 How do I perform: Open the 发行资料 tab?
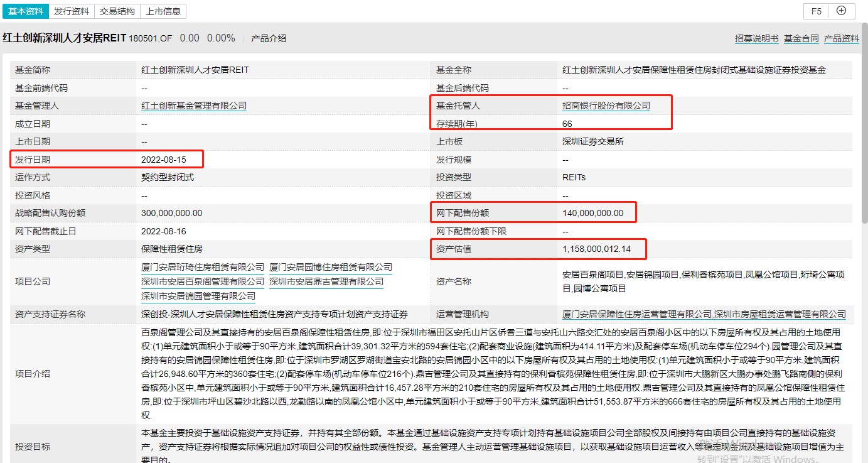tap(72, 11)
